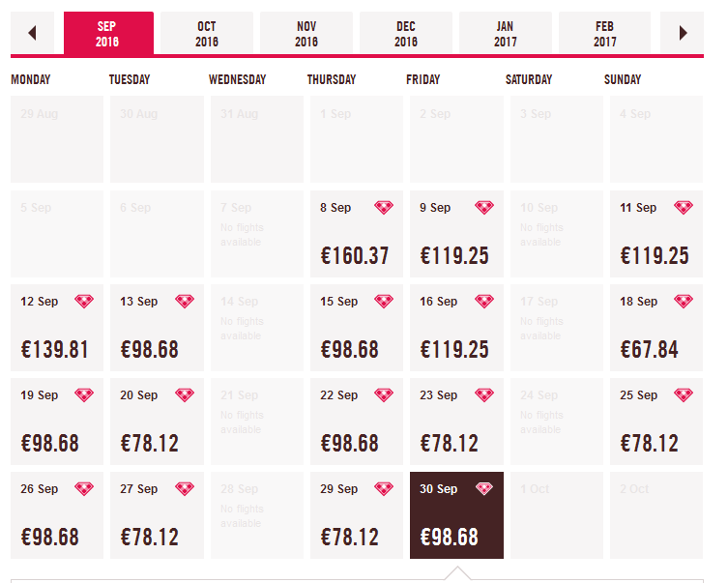Select the Jan 2017 month tab
Image resolution: width=728 pixels, height=583 pixels.
[506, 34]
